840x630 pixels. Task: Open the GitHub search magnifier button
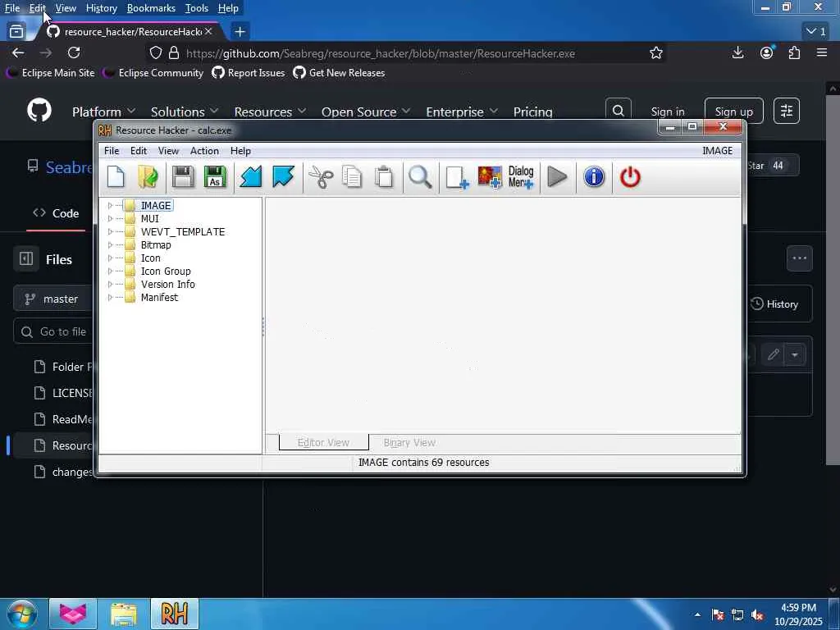coord(619,111)
